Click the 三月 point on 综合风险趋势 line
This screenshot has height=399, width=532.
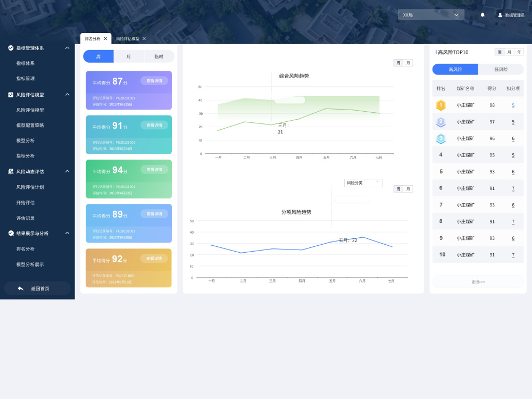[x=271, y=124]
